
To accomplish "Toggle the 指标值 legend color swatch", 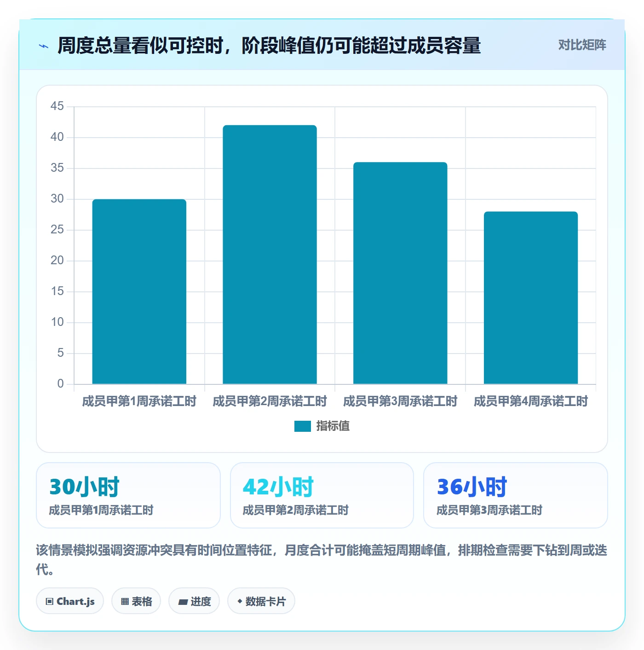I will point(302,426).
